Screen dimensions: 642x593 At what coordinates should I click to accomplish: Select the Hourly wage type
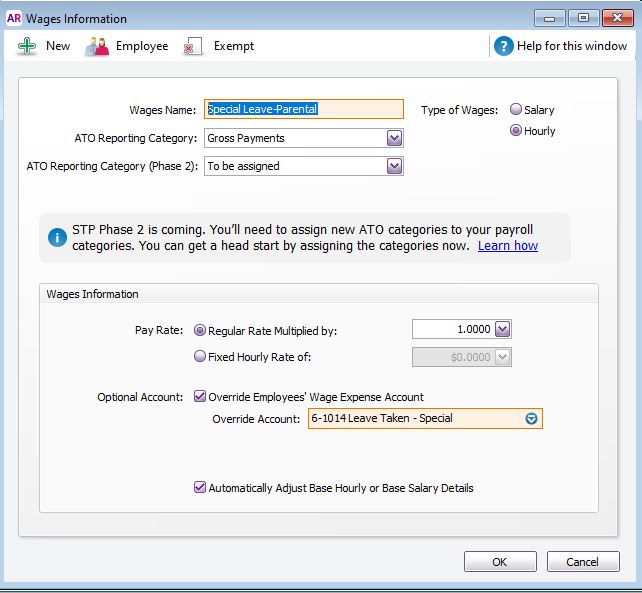[516, 131]
